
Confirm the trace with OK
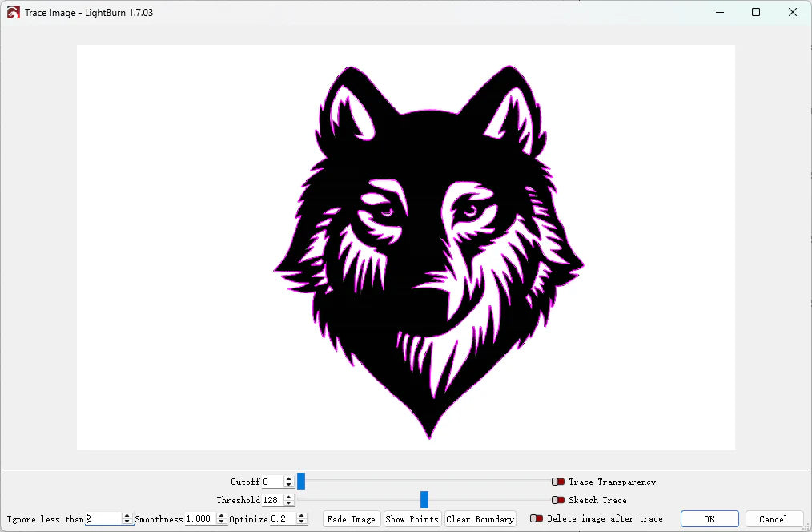tap(709, 519)
